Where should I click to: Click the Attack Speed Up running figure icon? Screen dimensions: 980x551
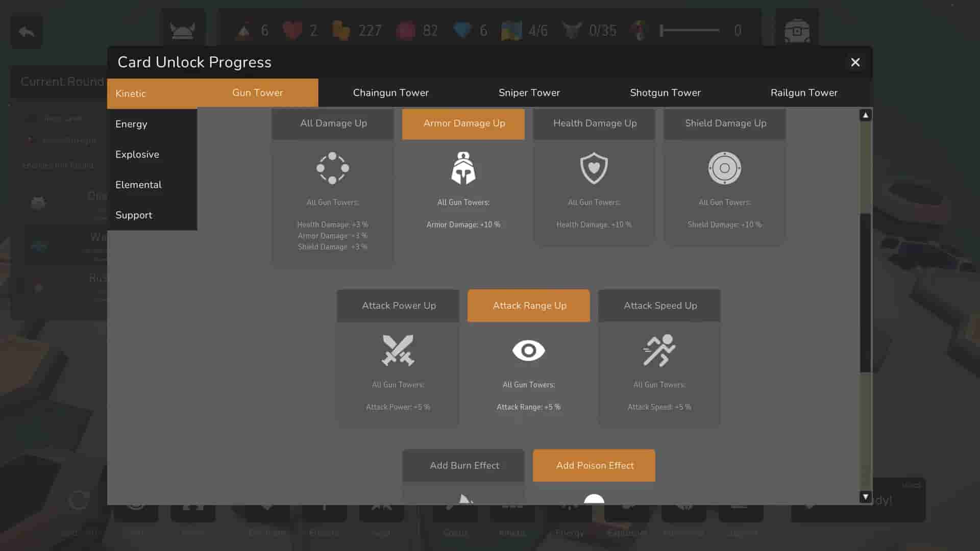click(x=659, y=350)
